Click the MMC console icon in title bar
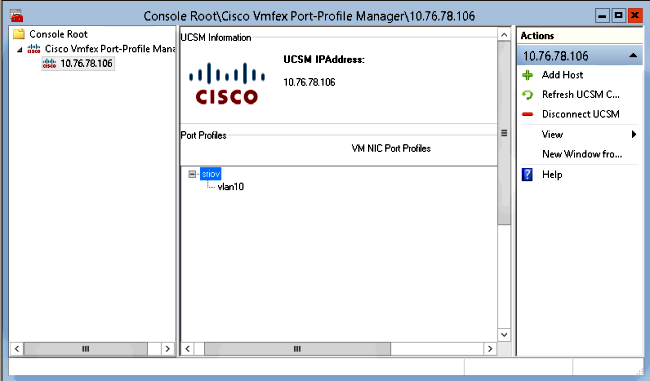Viewport: 650px width, 381px height. pyautogui.click(x=17, y=16)
